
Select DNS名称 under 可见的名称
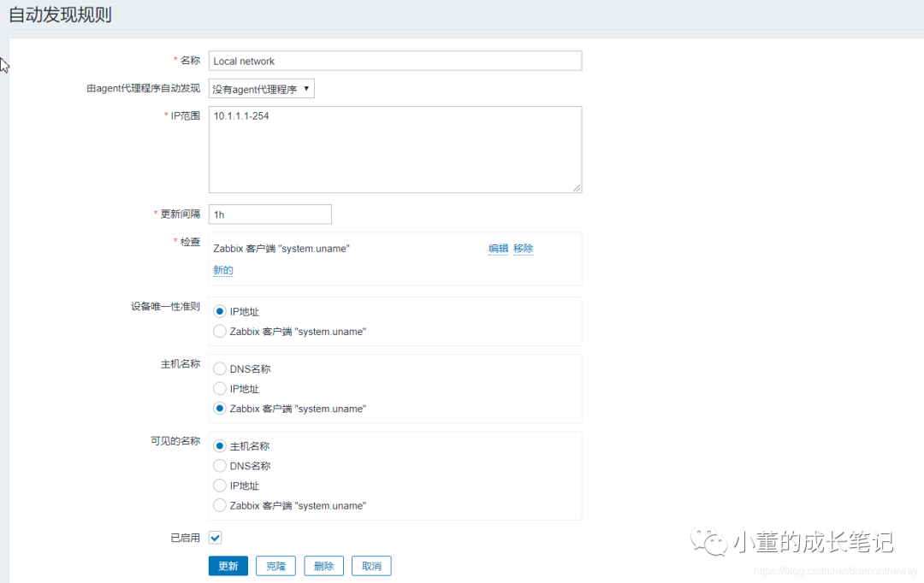click(220, 466)
